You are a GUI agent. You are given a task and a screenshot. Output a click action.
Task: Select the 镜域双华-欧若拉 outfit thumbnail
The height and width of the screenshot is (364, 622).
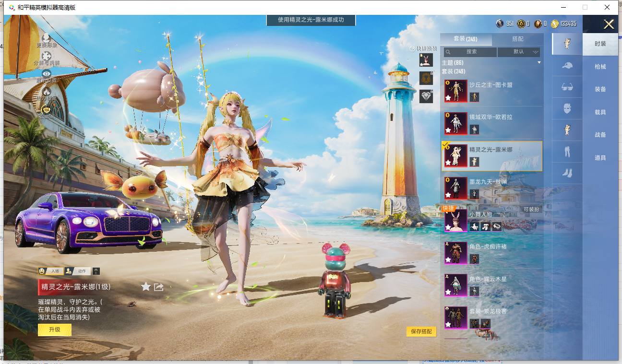(x=455, y=123)
